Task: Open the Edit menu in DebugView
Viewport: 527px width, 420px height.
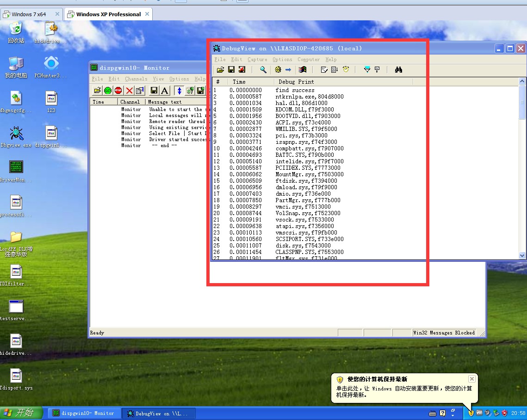Action: 236,60
